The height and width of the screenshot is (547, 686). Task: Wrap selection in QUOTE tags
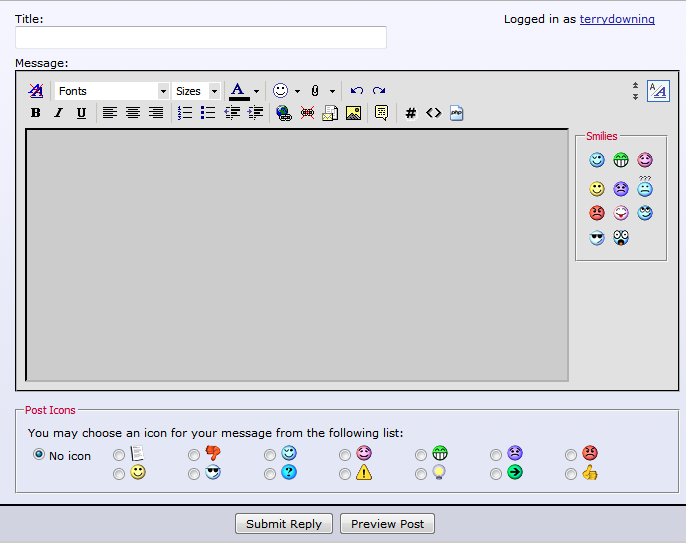pyautogui.click(x=382, y=113)
